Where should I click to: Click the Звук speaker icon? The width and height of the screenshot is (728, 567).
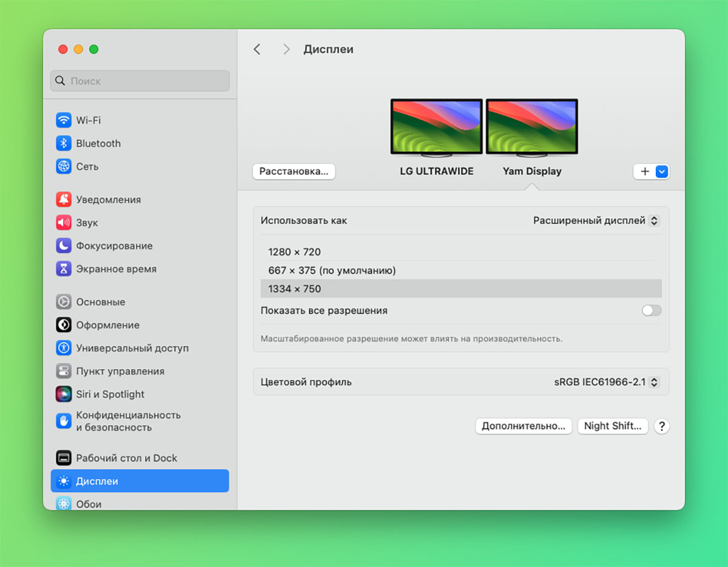point(64,223)
